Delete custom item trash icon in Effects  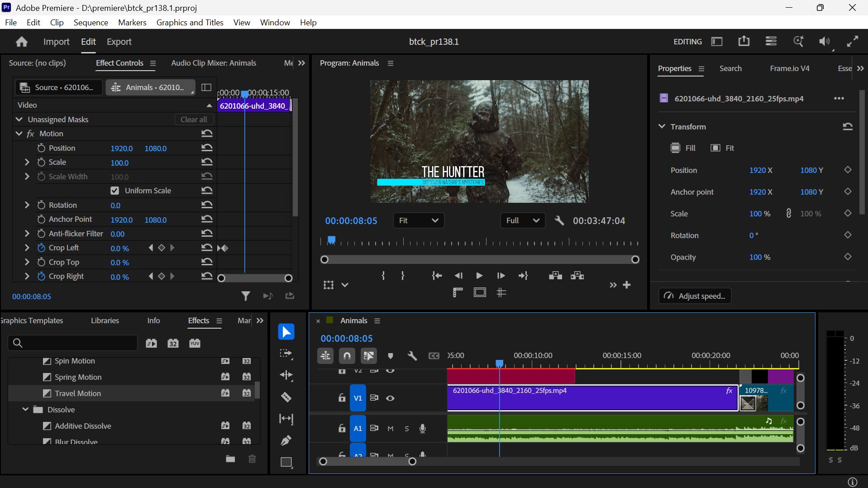(252, 459)
